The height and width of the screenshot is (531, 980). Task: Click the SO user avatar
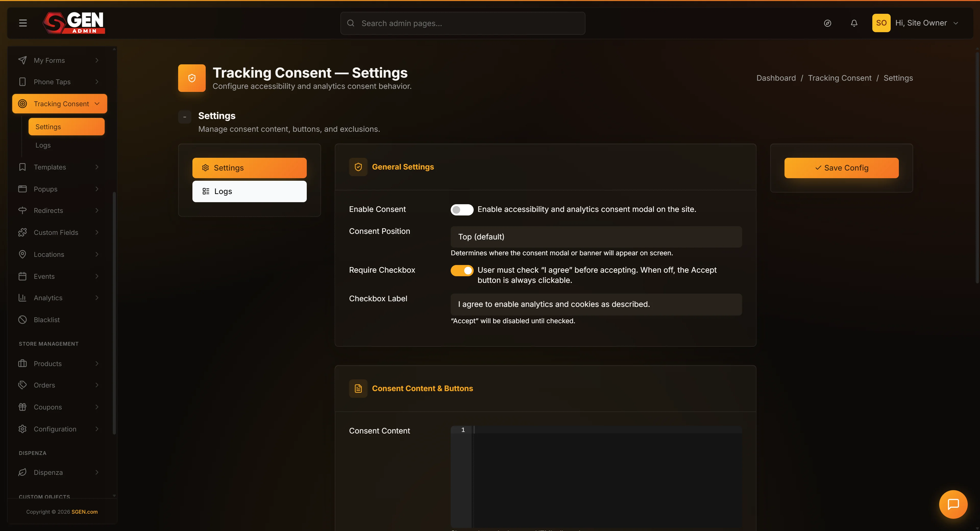(881, 23)
